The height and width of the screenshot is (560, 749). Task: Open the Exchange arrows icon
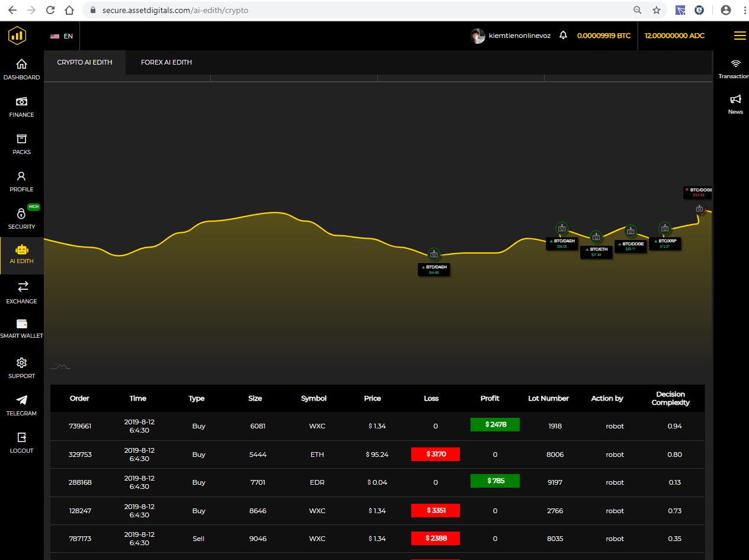23,287
